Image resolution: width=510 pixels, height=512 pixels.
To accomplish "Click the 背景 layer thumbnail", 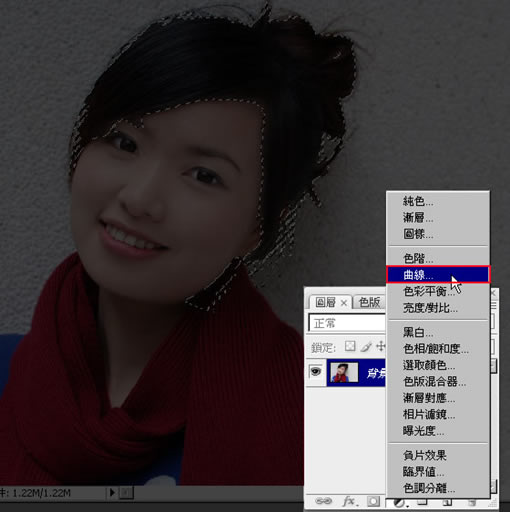I will coord(344,373).
